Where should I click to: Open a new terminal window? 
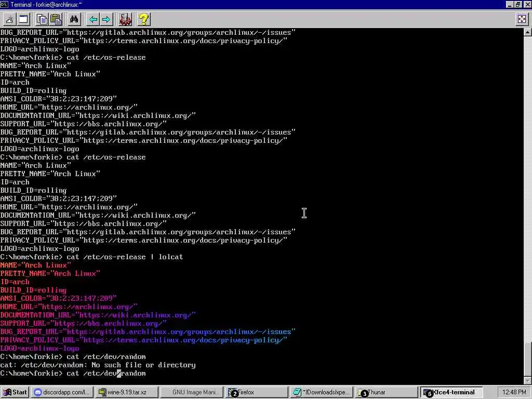click(x=24, y=19)
